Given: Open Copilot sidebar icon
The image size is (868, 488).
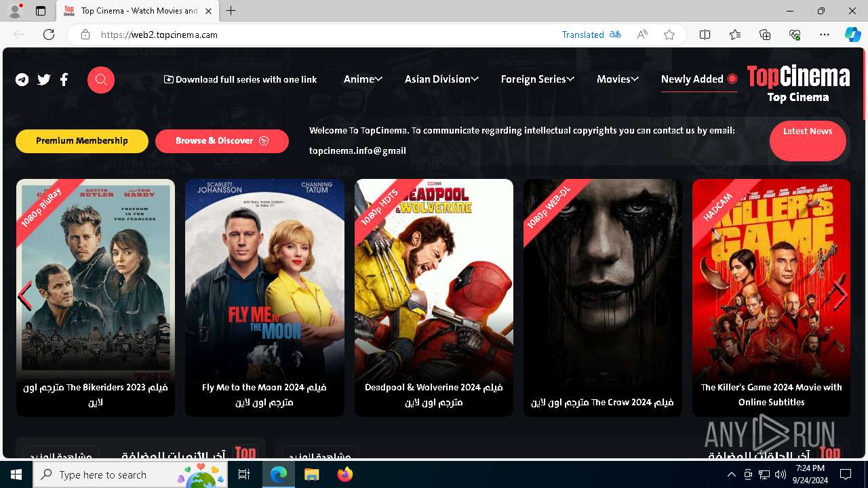Looking at the screenshot, I should [853, 35].
